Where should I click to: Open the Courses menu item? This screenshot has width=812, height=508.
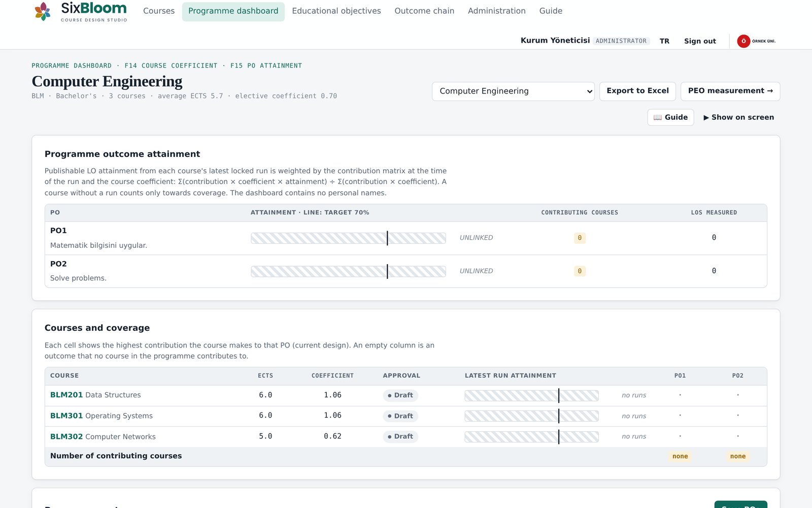tap(159, 11)
